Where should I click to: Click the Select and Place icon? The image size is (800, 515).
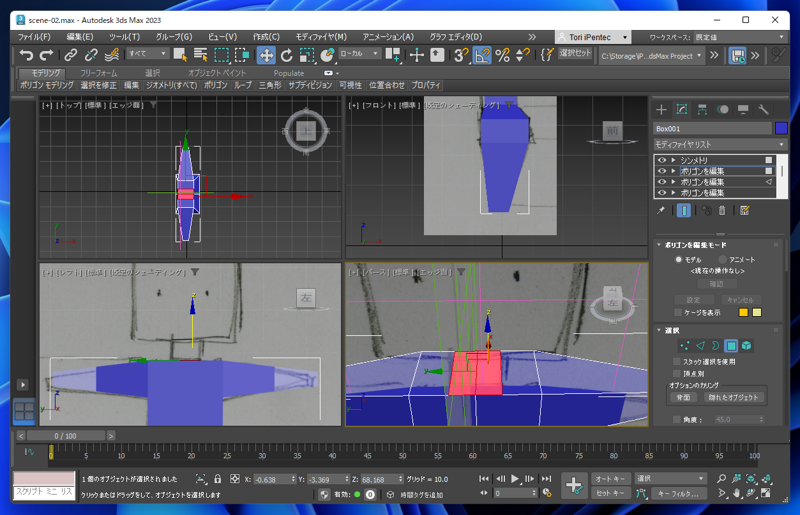point(327,55)
